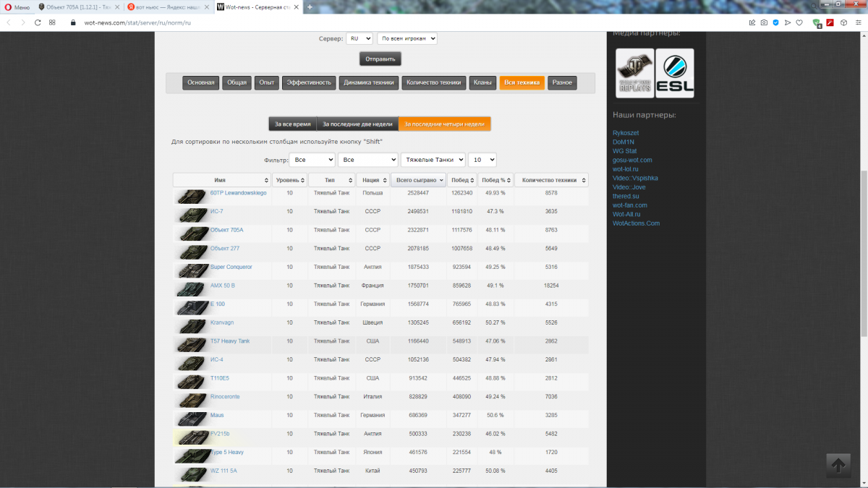
Task: Select 'За все время' period toggle
Action: pos(292,124)
